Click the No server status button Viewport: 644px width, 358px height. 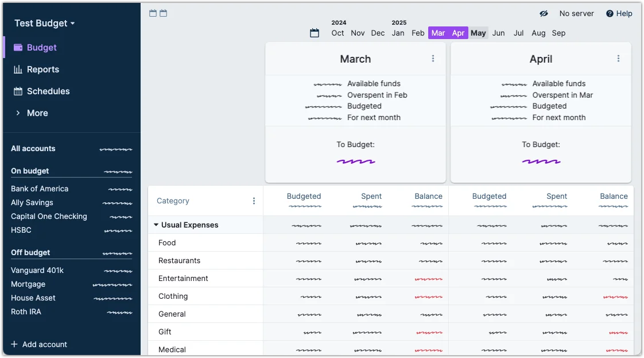coord(576,14)
